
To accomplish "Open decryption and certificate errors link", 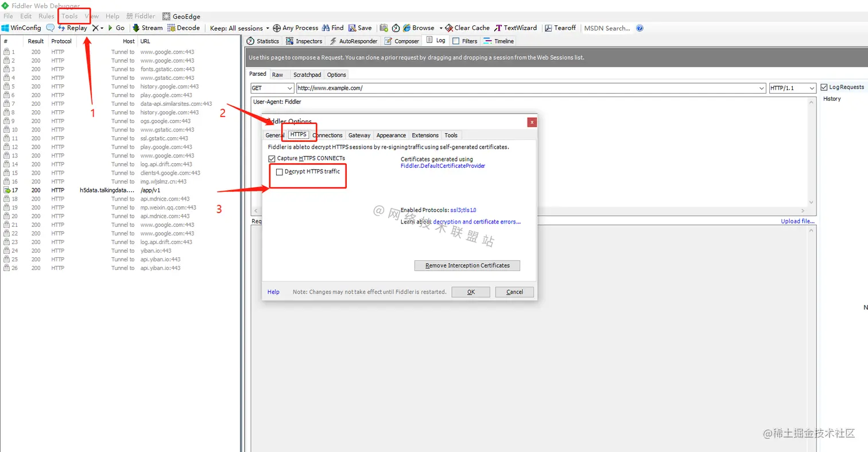I will (x=478, y=222).
